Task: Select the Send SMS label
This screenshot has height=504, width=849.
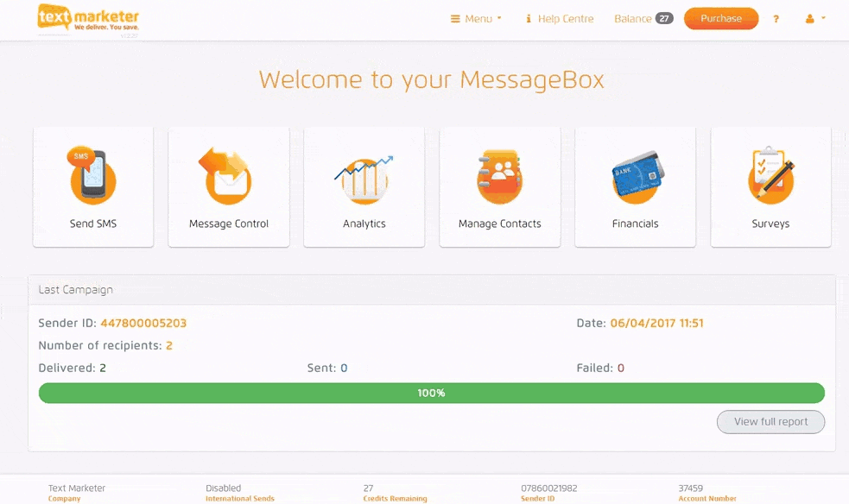Action: tap(93, 224)
